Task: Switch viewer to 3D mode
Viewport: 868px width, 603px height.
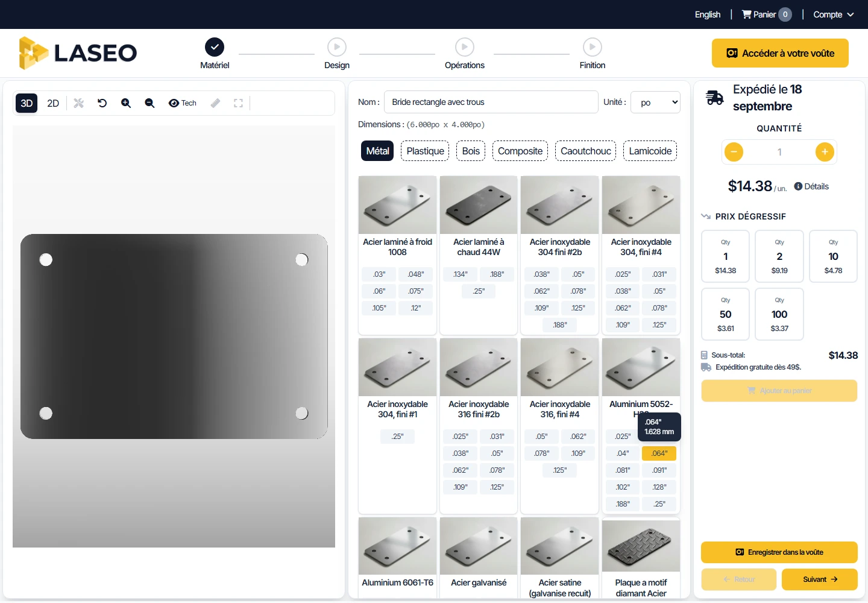Action: click(x=27, y=103)
